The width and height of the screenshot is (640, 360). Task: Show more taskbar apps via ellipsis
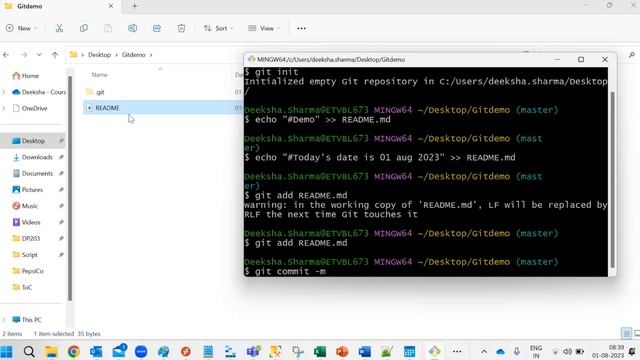coord(457,351)
